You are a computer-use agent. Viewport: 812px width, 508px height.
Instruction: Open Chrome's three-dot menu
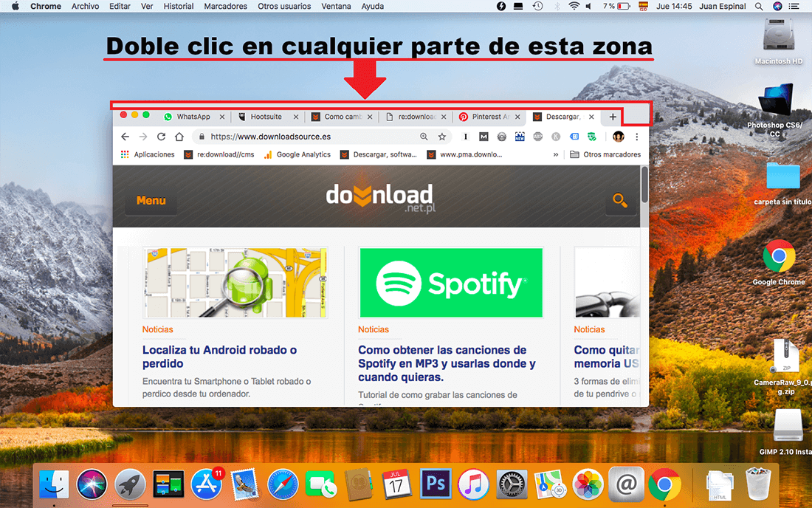click(x=636, y=137)
